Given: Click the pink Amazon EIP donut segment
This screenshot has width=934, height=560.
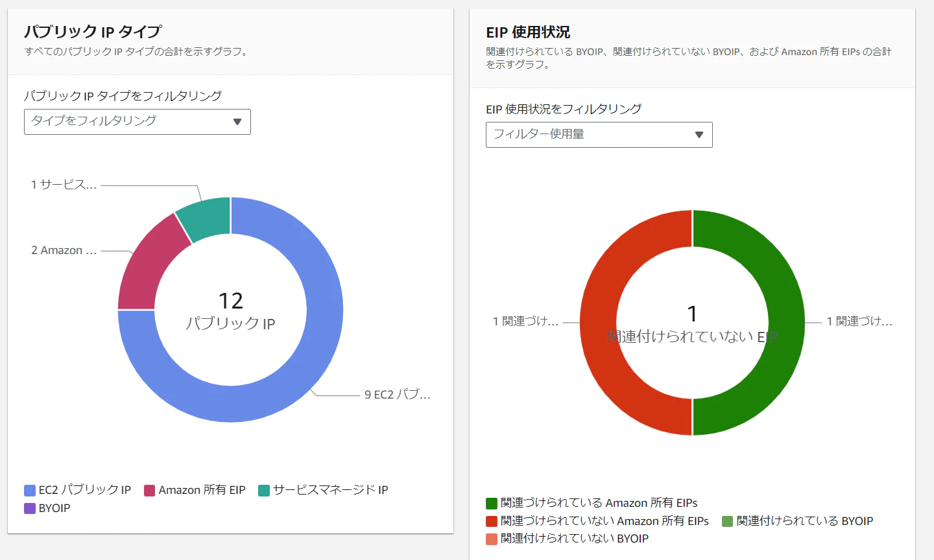Looking at the screenshot, I should pyautogui.click(x=149, y=266).
